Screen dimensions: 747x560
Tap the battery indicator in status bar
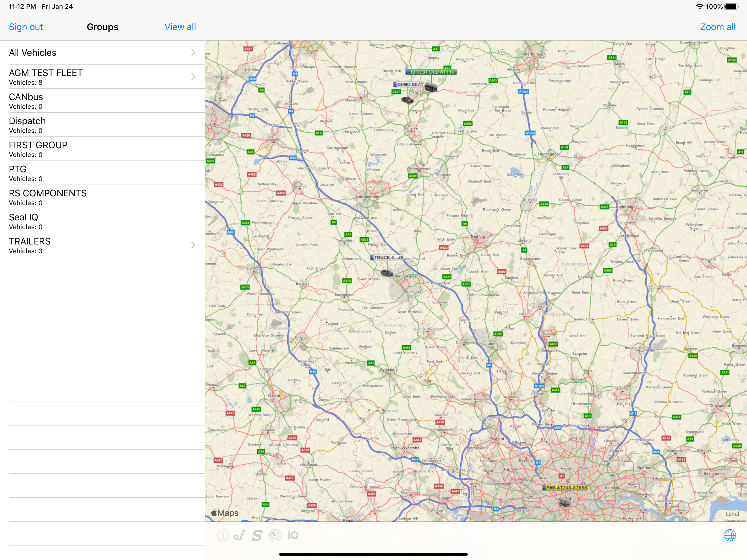click(731, 6)
